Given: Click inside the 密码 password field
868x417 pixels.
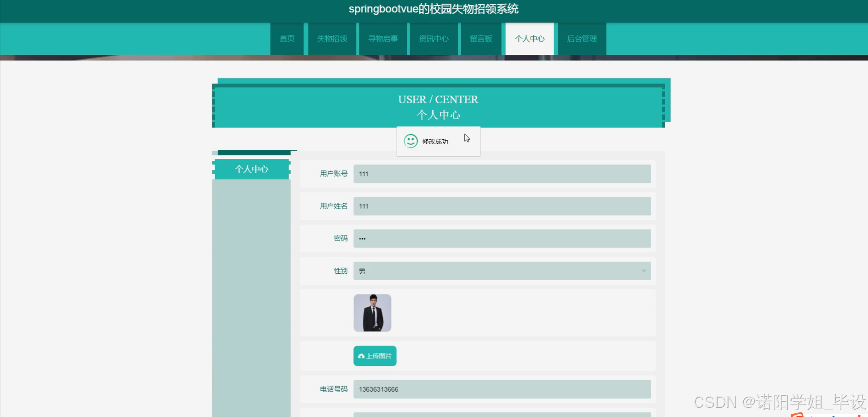Looking at the screenshot, I should pos(502,238).
